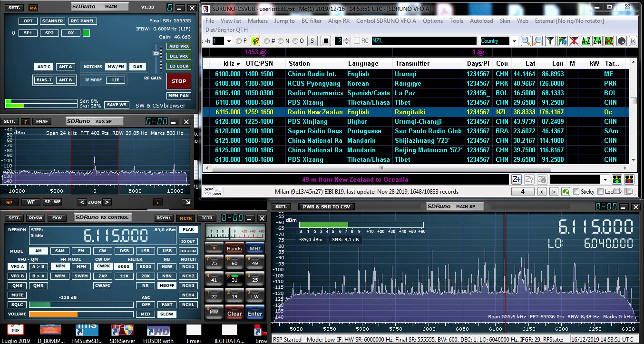Select the Radio New Zealan row in station list
644x344 pixels.
(x=417, y=112)
